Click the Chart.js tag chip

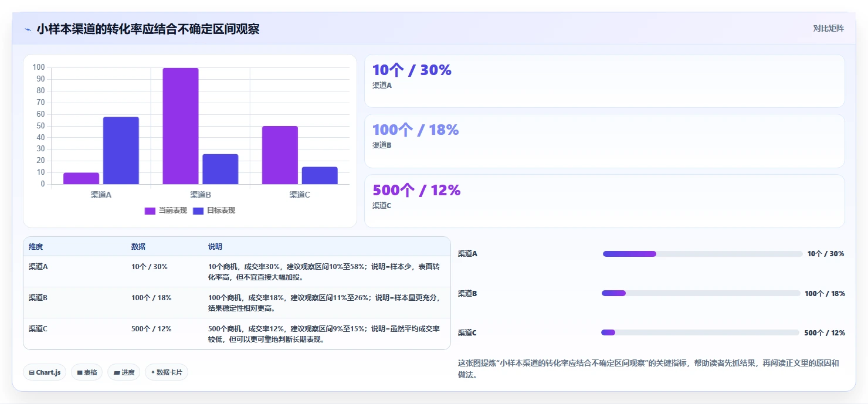(x=45, y=372)
